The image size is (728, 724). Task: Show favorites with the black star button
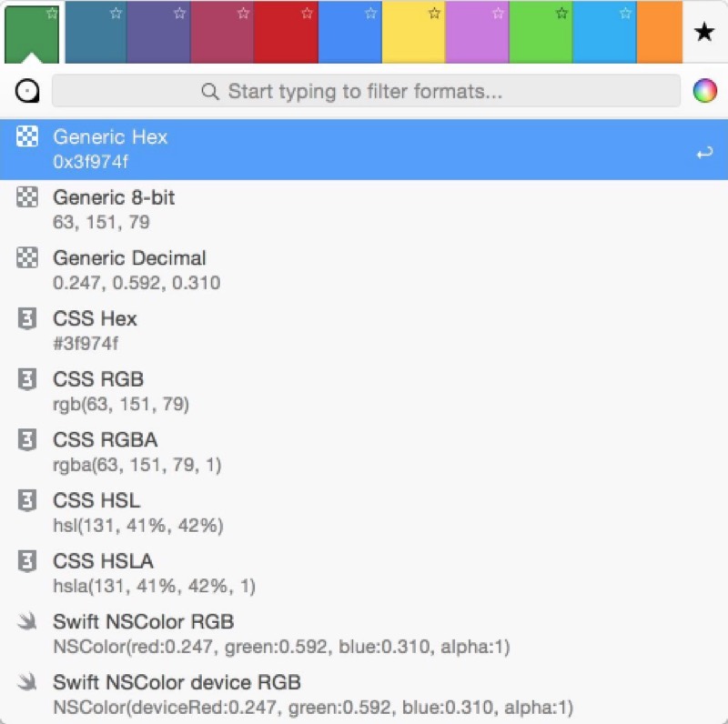[x=703, y=34]
